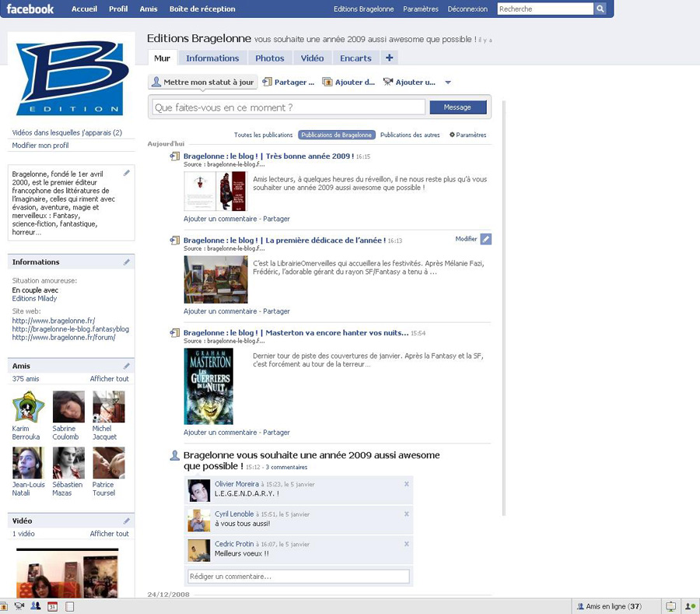Click Rédiger un commentaire field

click(299, 576)
